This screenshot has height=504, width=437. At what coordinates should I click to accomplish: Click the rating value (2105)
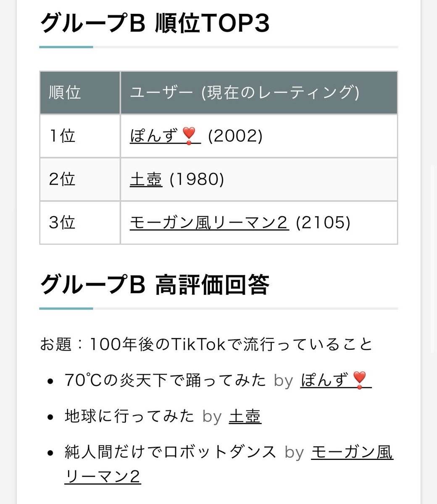(x=323, y=223)
